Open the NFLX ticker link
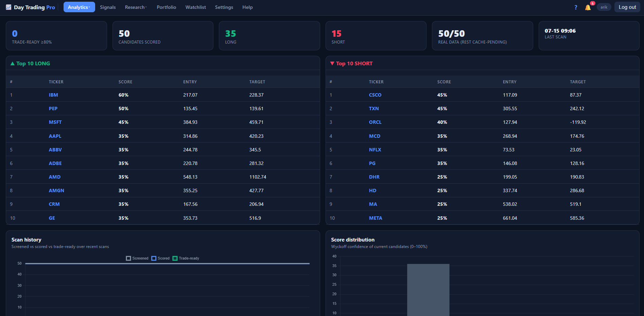Image resolution: width=644 pixels, height=316 pixels. [x=375, y=150]
